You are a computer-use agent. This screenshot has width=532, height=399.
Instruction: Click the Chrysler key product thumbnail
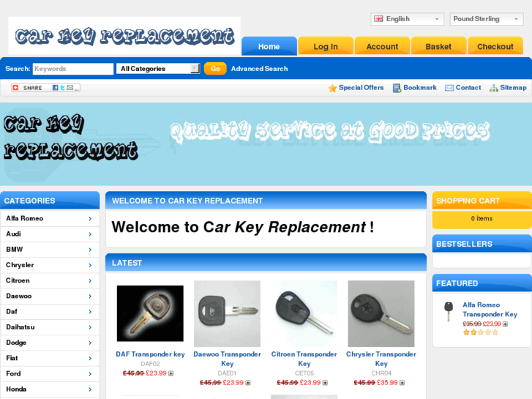pos(381,314)
